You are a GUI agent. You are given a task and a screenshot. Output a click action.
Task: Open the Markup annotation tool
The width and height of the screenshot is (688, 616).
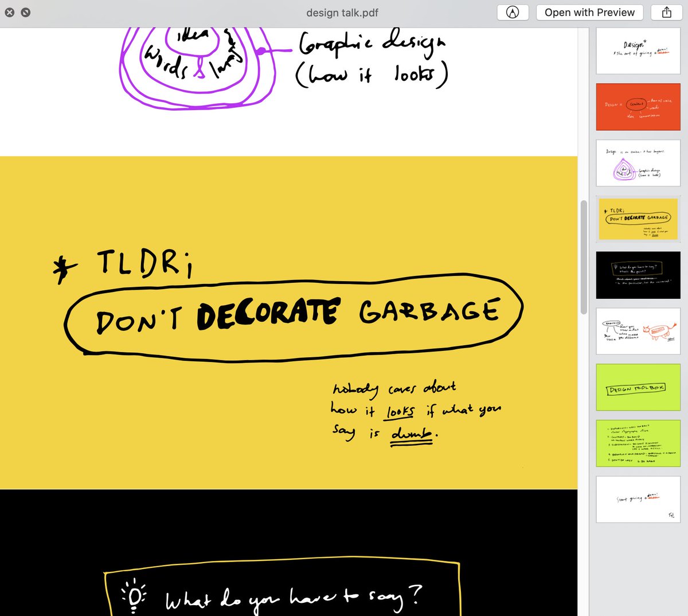pyautogui.click(x=512, y=12)
